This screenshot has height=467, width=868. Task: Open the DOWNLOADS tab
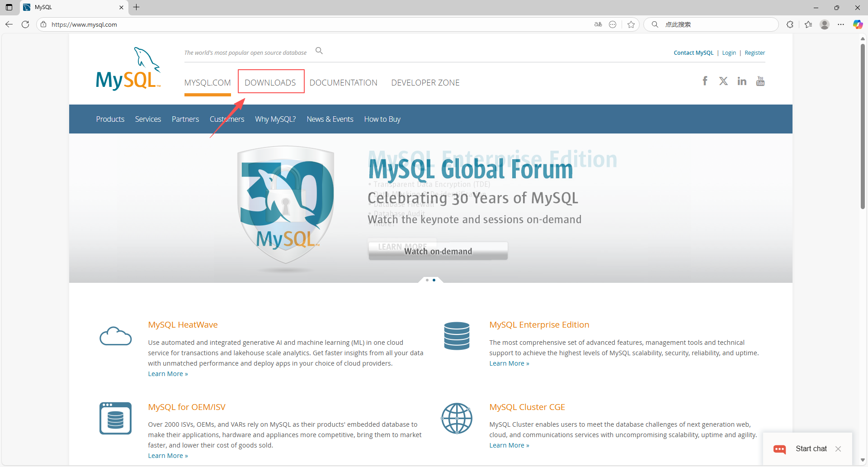pyautogui.click(x=270, y=83)
